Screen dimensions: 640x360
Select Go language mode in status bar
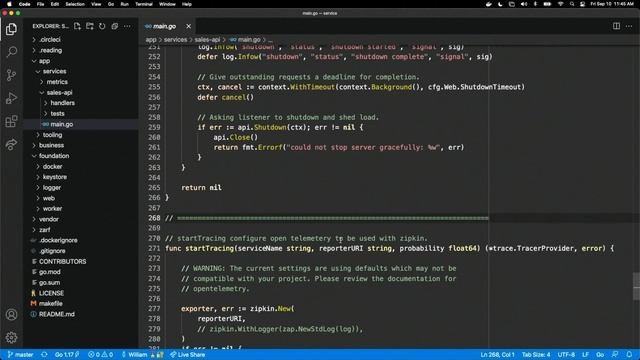[x=600, y=355]
